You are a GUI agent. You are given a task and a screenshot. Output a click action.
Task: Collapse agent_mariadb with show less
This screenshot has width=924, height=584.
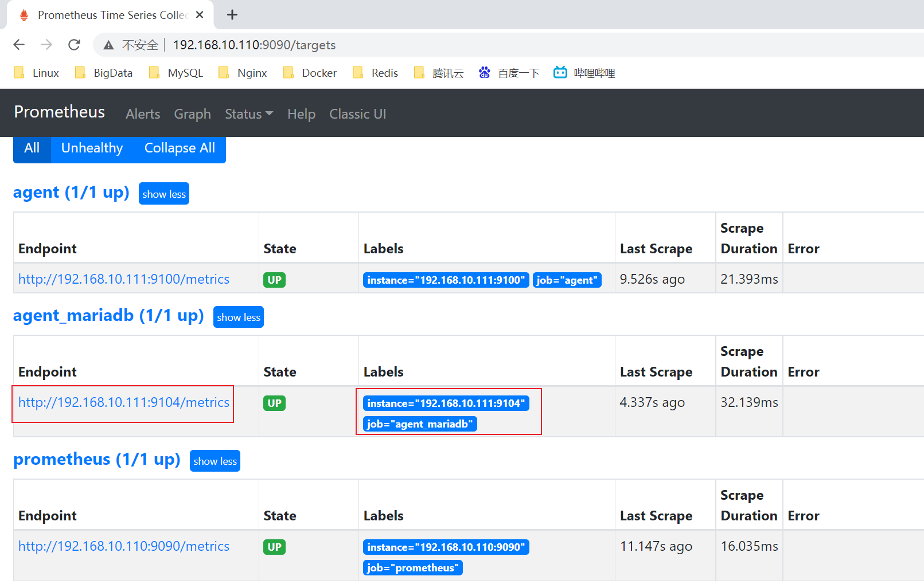[x=239, y=317]
